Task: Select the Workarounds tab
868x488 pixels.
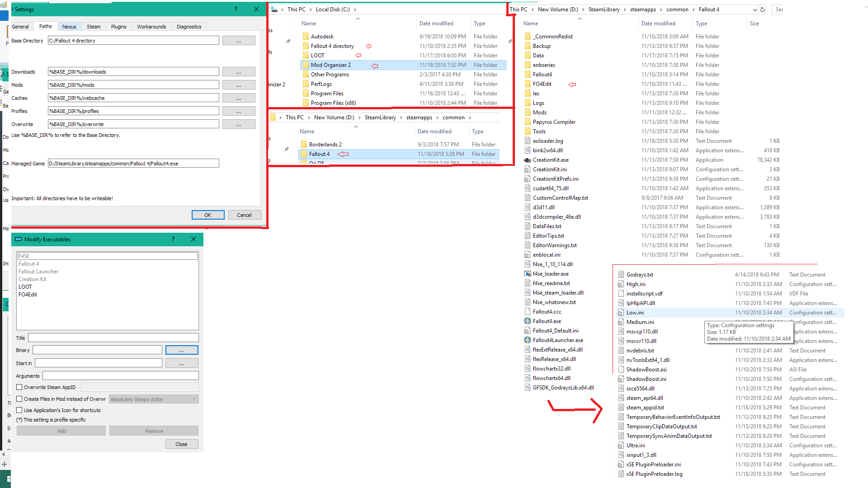Action: [x=151, y=27]
